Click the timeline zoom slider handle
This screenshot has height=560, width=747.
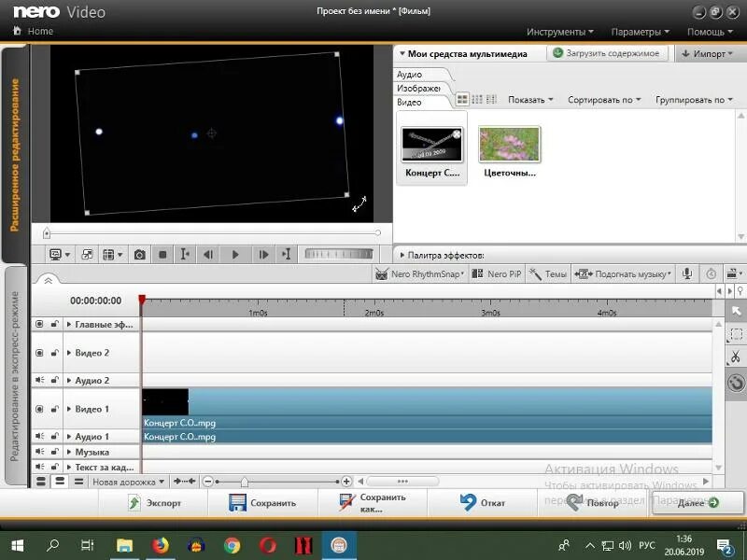click(x=245, y=483)
